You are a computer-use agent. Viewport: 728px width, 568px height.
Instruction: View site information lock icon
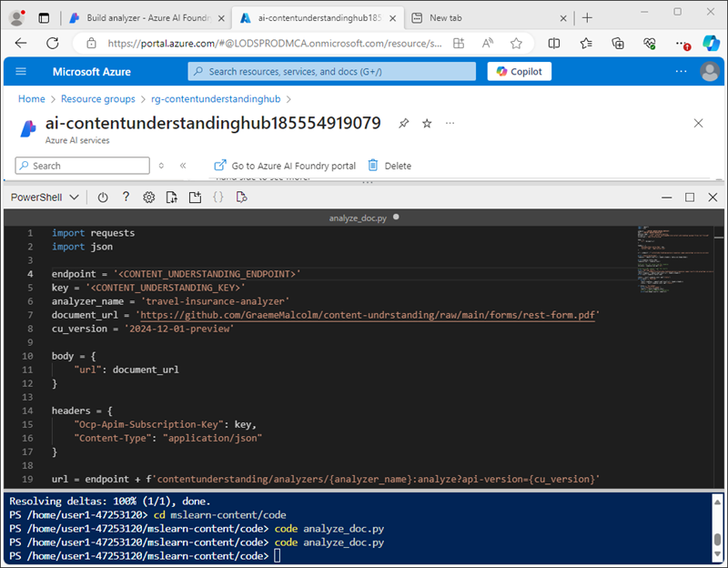[x=92, y=43]
